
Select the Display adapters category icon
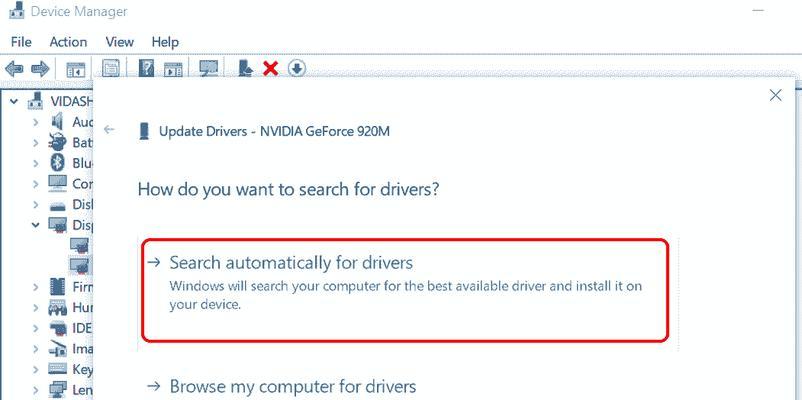pyautogui.click(x=57, y=225)
